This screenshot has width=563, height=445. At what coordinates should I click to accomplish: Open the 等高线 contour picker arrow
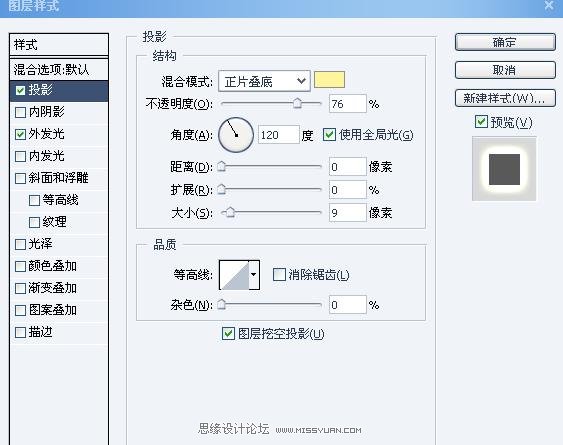(x=254, y=275)
